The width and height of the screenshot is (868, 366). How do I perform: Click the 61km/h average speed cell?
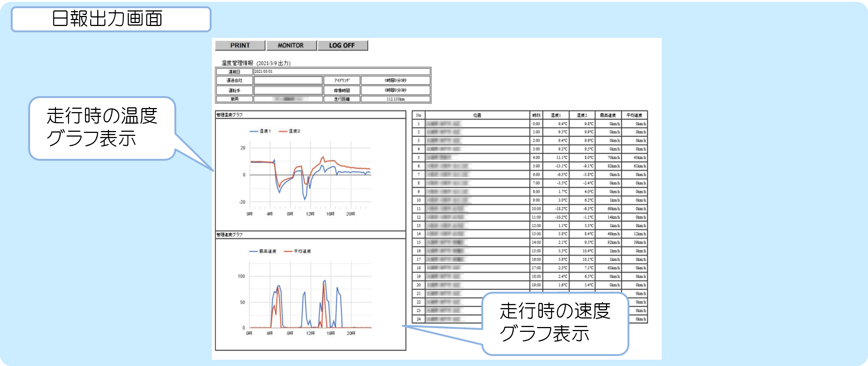(634, 166)
